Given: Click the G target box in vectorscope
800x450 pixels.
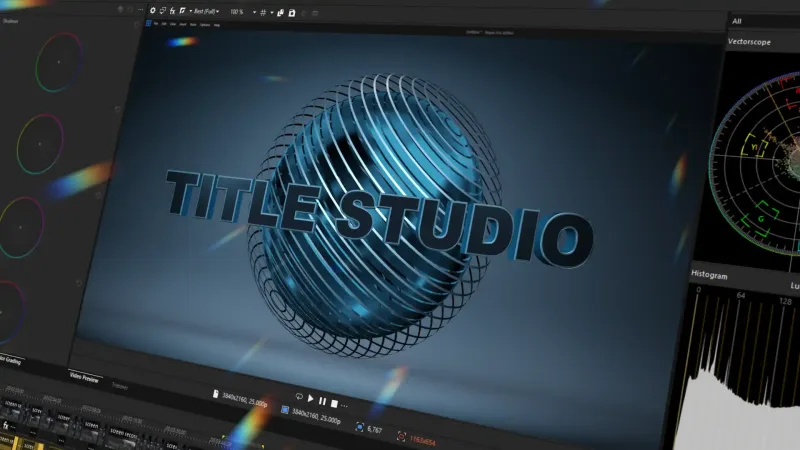Looking at the screenshot, I should coord(761,218).
